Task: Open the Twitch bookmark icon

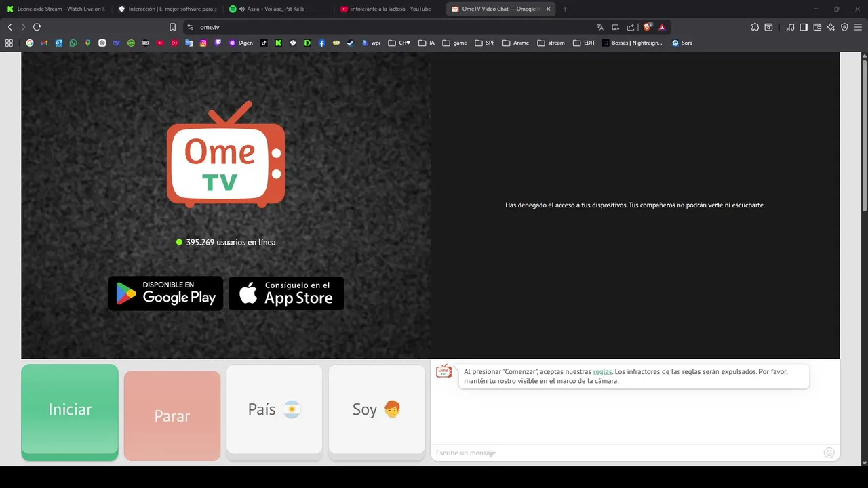Action: pos(218,43)
